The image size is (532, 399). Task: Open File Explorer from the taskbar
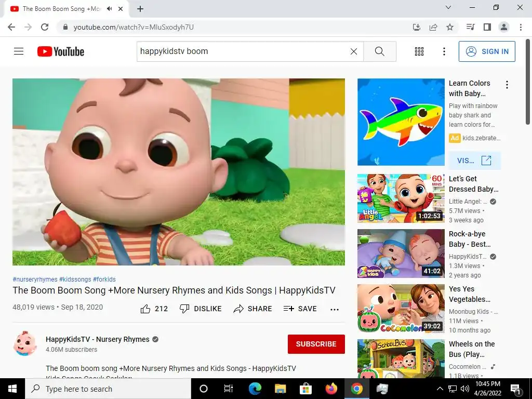tap(280, 389)
